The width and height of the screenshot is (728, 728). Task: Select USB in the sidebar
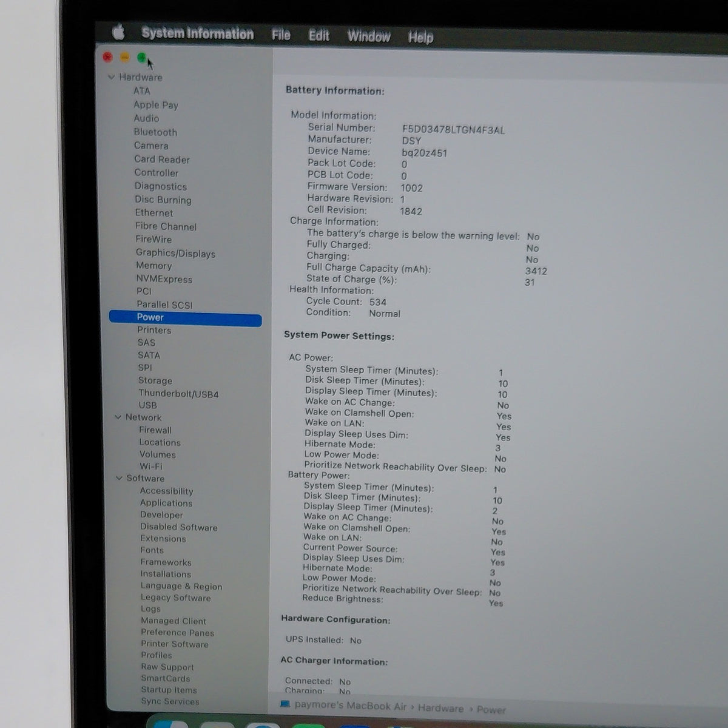(147, 405)
